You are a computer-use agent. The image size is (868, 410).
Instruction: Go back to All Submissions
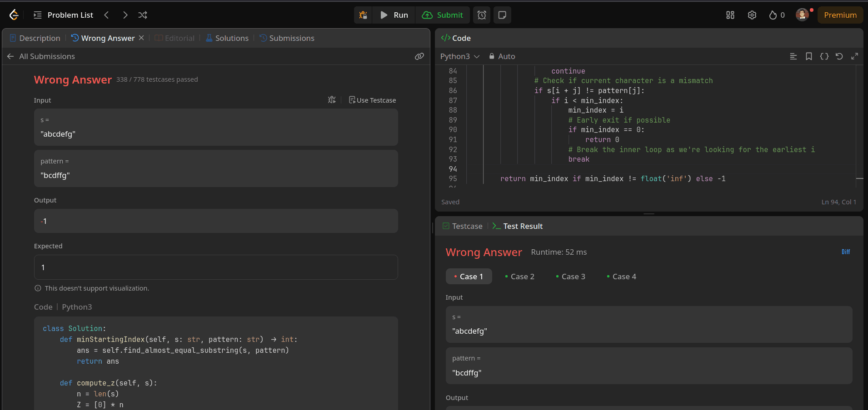point(41,56)
